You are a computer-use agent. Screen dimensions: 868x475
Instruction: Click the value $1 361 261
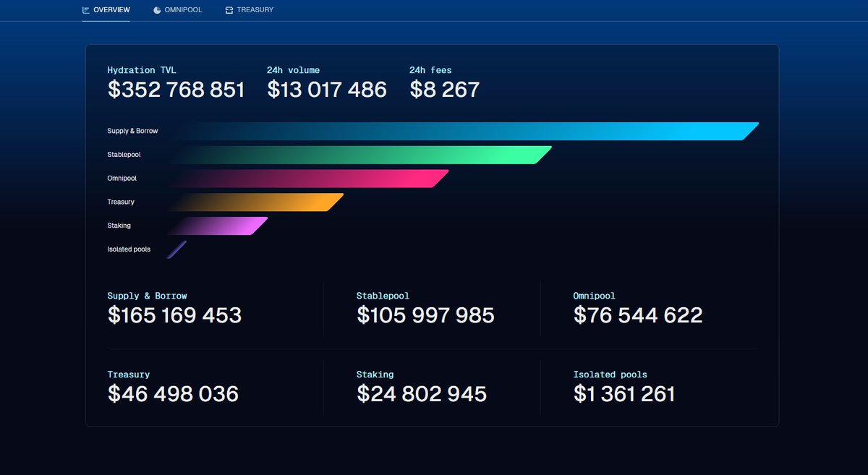coord(624,394)
